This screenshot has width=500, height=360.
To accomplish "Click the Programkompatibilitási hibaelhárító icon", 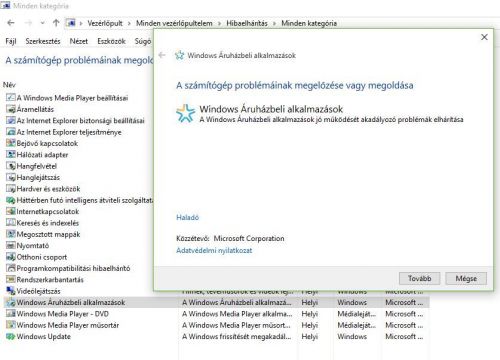I will pyautogui.click(x=11, y=268).
